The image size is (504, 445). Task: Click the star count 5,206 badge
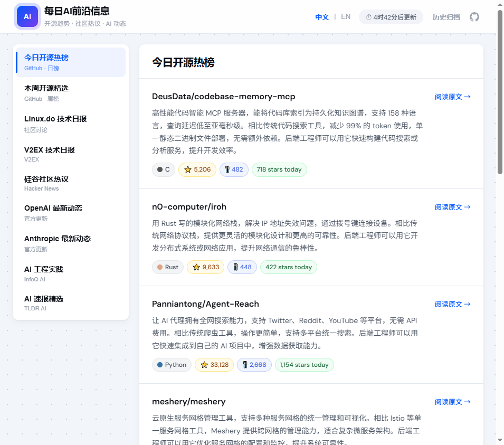click(x=197, y=169)
